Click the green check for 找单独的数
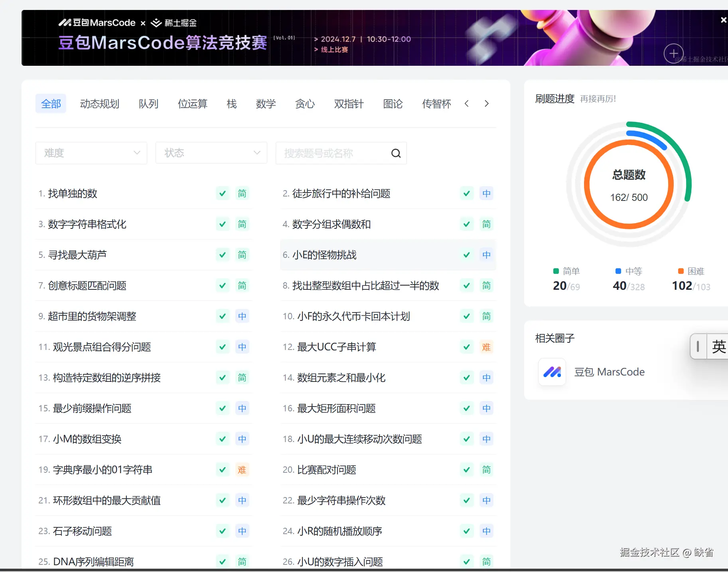 (223, 194)
